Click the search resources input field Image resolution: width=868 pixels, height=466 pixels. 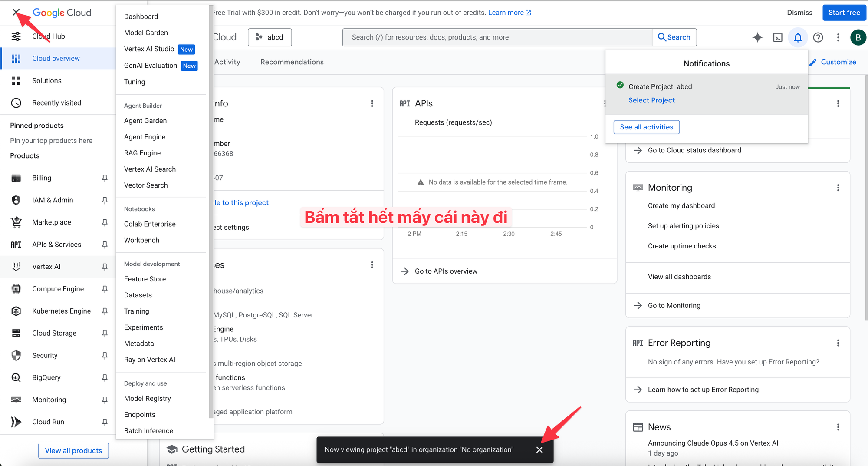[x=497, y=37]
